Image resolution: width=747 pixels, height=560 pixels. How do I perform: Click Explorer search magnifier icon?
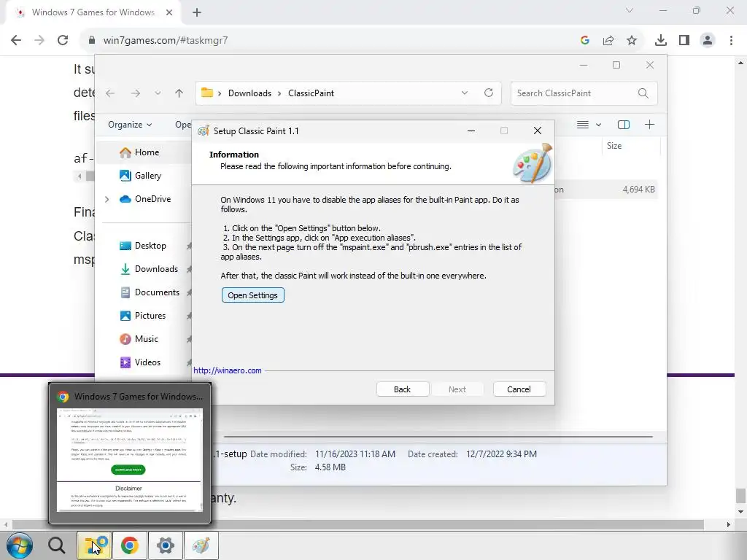[643, 93]
